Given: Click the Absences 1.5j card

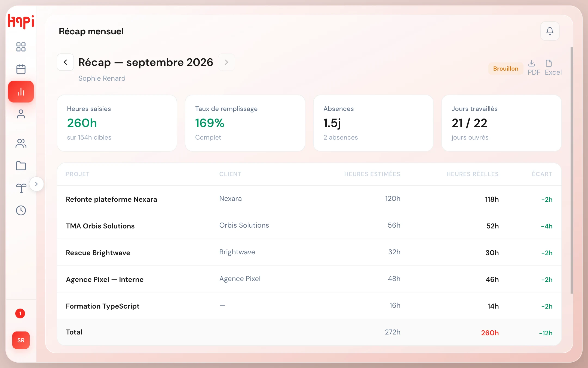Looking at the screenshot, I should point(373,123).
